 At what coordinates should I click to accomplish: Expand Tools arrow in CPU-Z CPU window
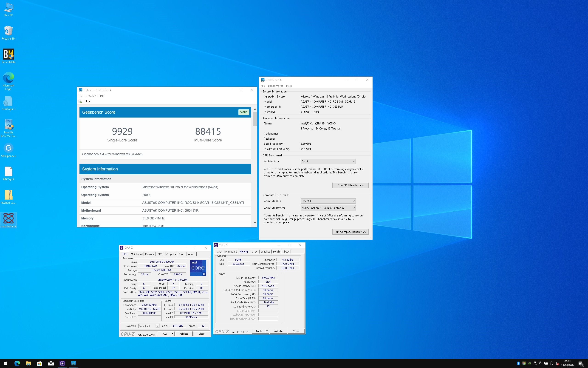click(x=172, y=334)
